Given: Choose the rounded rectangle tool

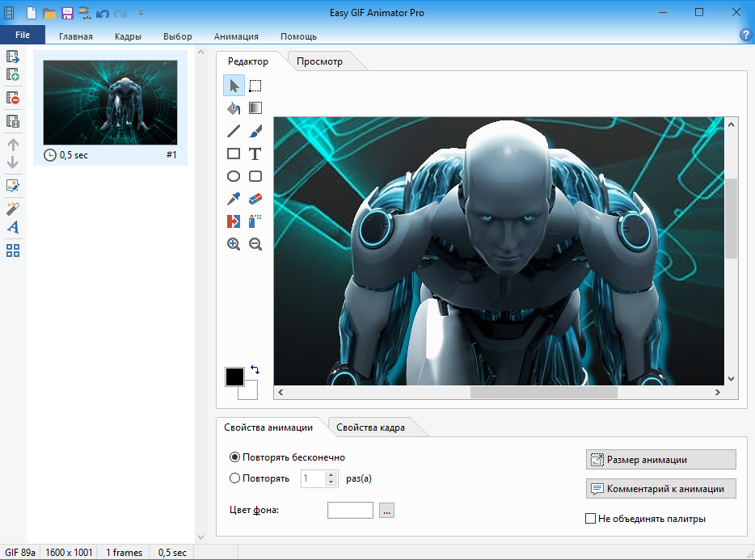Looking at the screenshot, I should tap(255, 176).
